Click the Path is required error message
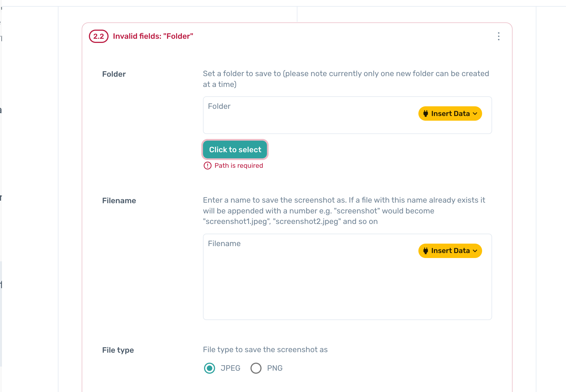566x392 pixels. (x=239, y=166)
